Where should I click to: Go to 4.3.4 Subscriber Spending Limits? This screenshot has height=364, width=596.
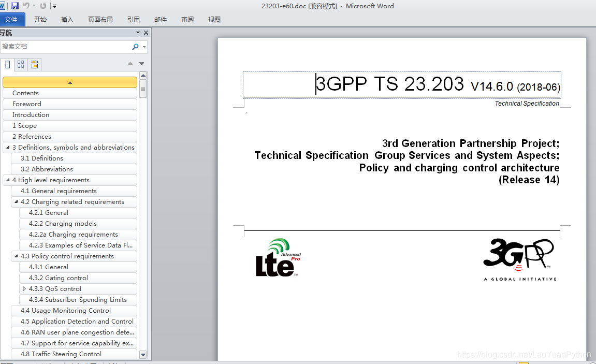pos(78,300)
